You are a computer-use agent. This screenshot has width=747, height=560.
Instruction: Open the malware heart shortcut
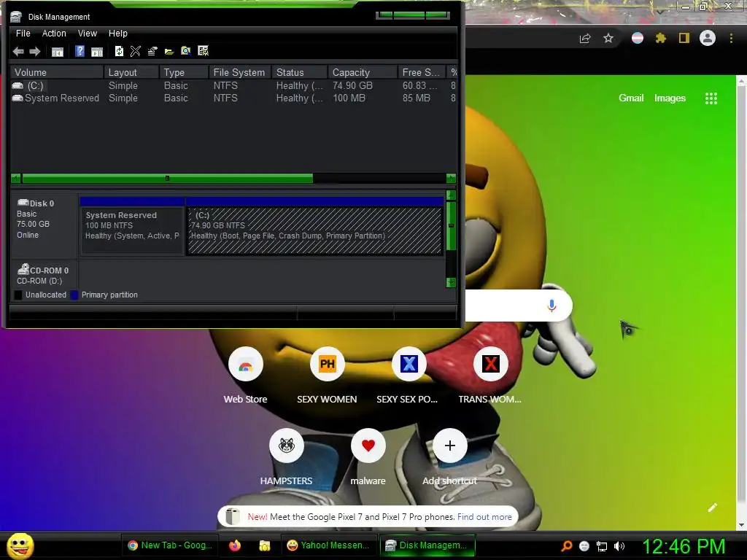pos(368,446)
